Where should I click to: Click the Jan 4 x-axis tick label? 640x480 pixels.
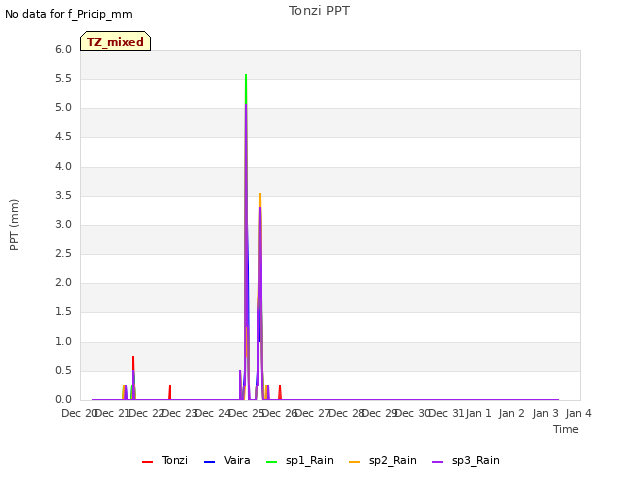pos(579,414)
